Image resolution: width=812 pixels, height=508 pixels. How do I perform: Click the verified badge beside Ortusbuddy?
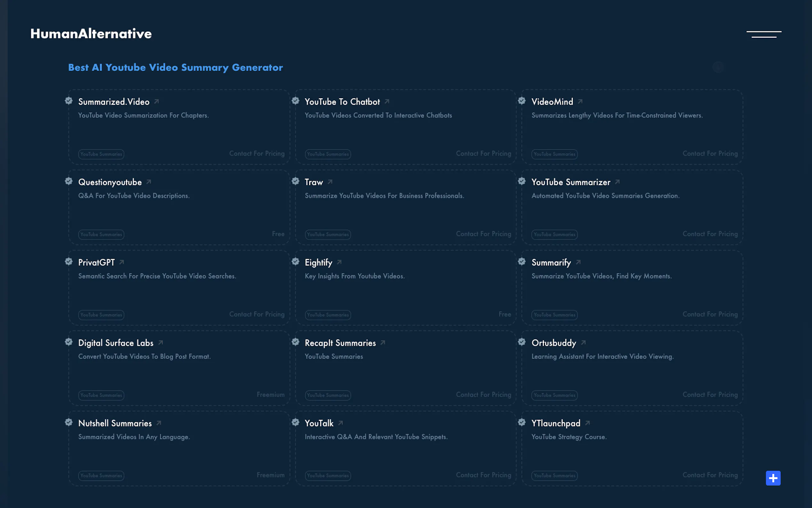(522, 342)
